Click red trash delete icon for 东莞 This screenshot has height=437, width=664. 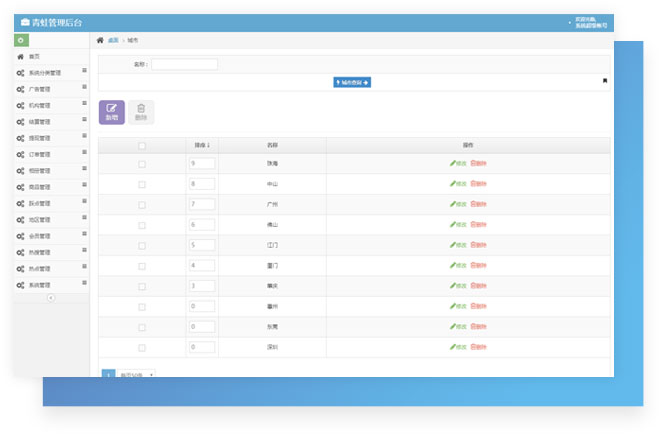pos(473,326)
